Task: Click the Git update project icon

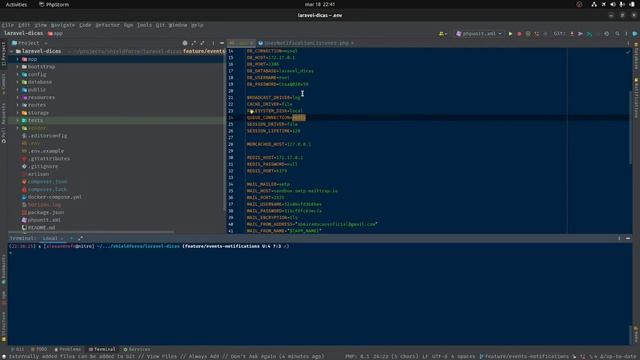Action: coord(571,34)
